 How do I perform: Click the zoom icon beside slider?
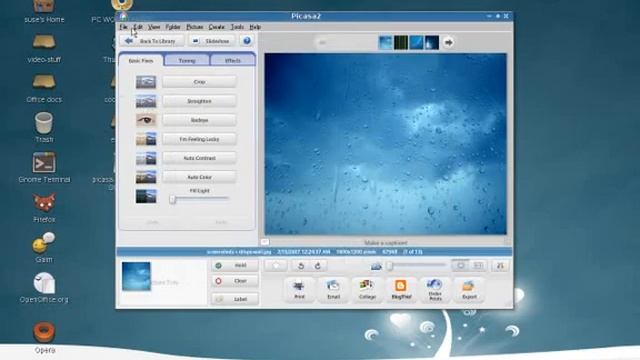tap(376, 267)
